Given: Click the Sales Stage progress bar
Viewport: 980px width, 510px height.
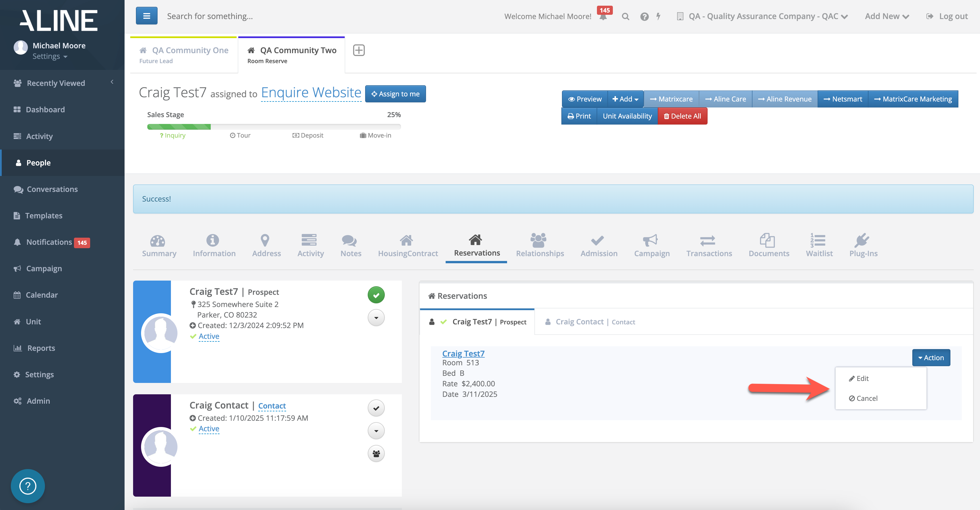Looking at the screenshot, I should 274,127.
